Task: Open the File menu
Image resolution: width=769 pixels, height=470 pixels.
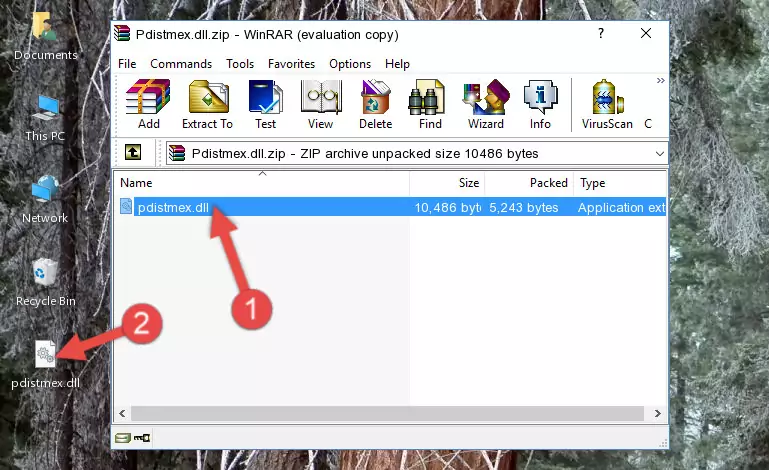Action: click(127, 64)
